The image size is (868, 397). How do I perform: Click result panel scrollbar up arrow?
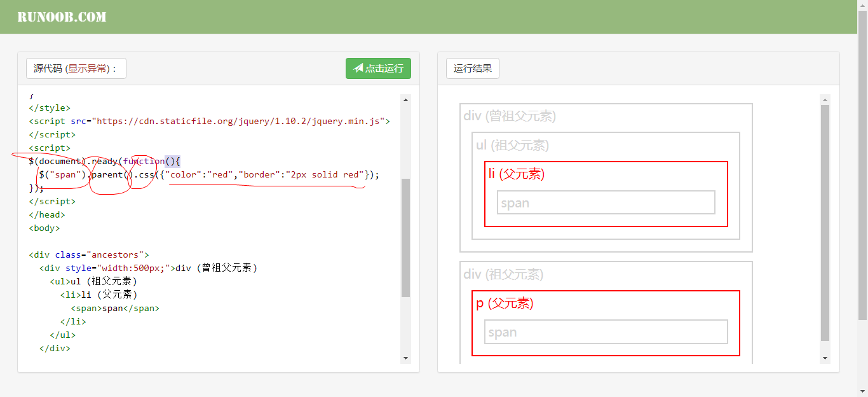coord(825,99)
